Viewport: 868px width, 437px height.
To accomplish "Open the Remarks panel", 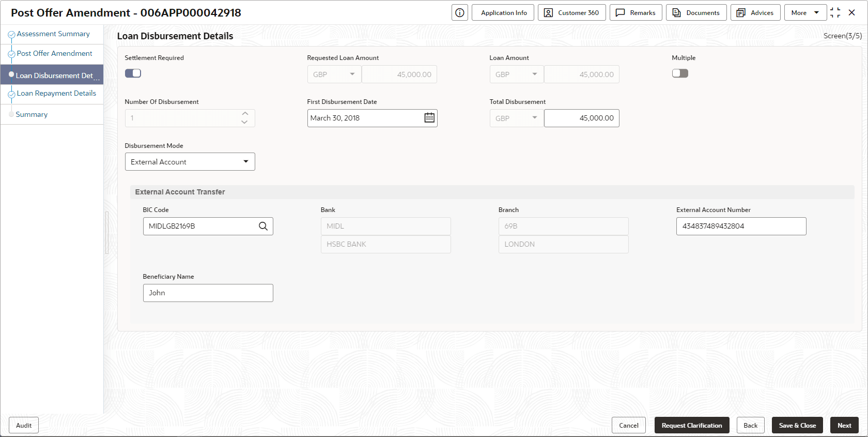I will 636,13.
